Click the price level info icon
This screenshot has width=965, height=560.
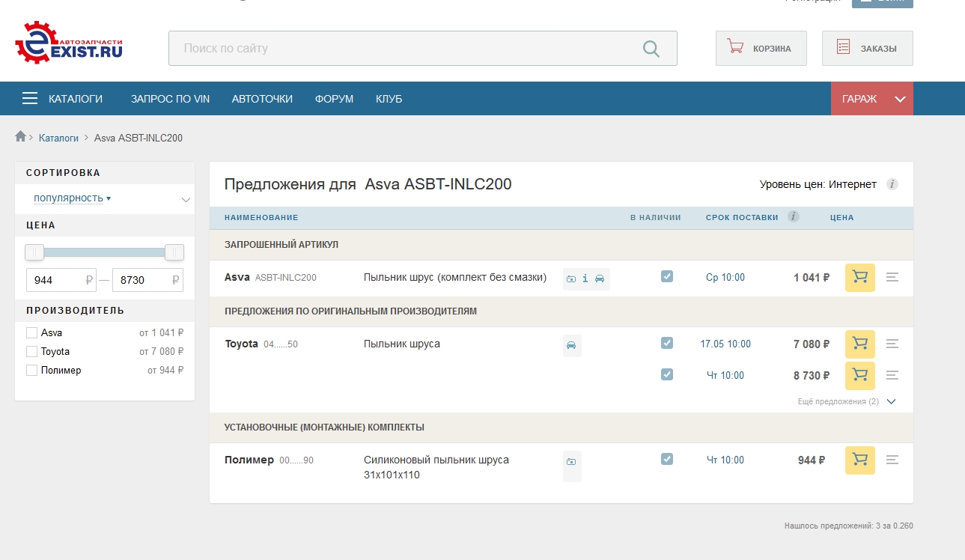pos(892,184)
